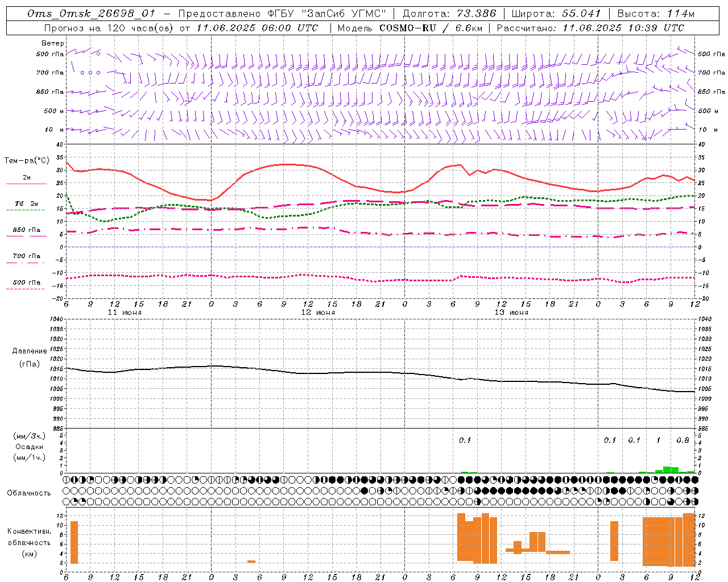Click the Давление pressure panel label

click(x=30, y=351)
